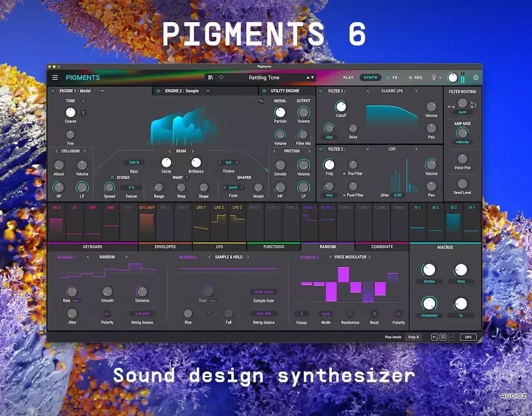Open the hamburger main menu
Image resolution: width=532 pixels, height=416 pixels.
click(55, 77)
